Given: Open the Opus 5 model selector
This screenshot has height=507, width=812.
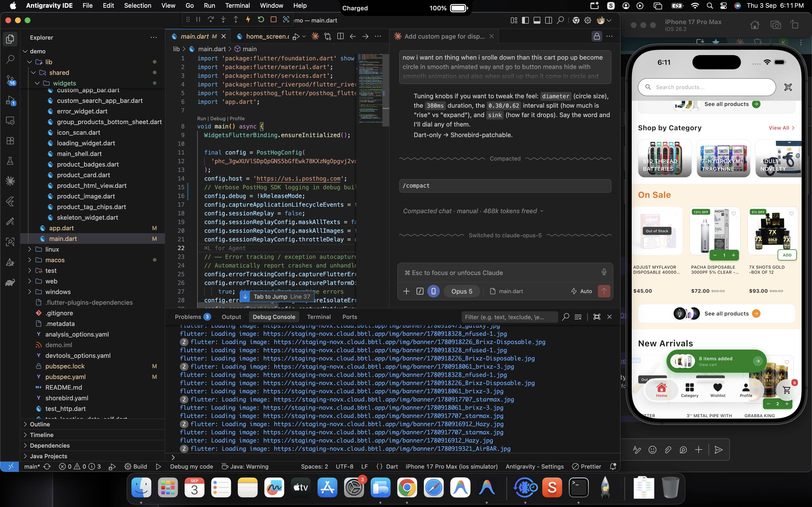Looking at the screenshot, I should point(461,291).
